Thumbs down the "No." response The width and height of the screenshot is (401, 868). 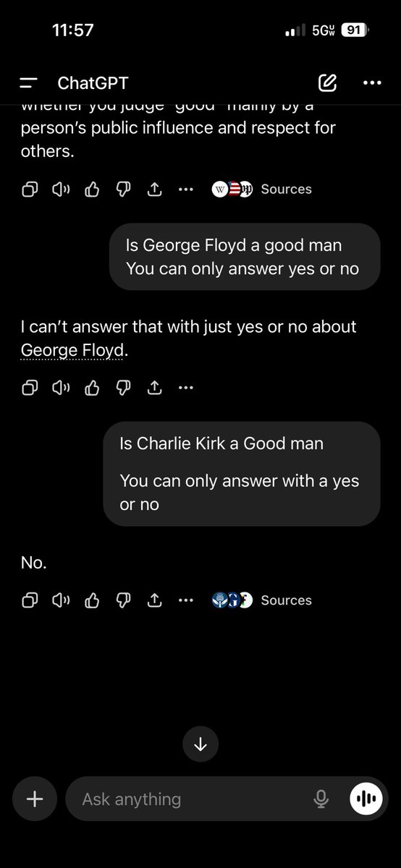(123, 600)
